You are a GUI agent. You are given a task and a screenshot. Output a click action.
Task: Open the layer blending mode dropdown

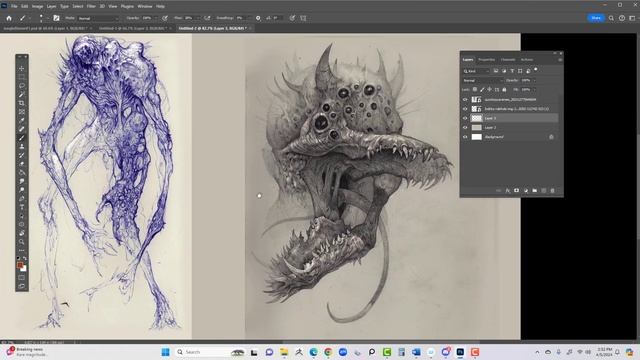pyautogui.click(x=482, y=80)
